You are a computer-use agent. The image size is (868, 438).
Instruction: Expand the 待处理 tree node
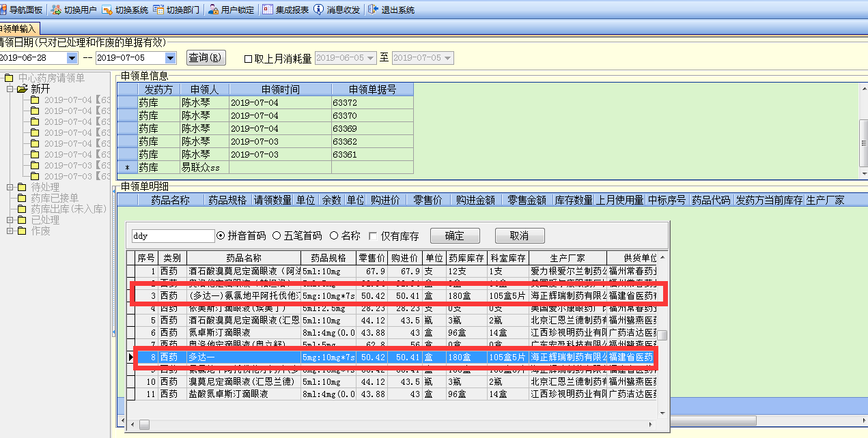coord(10,187)
